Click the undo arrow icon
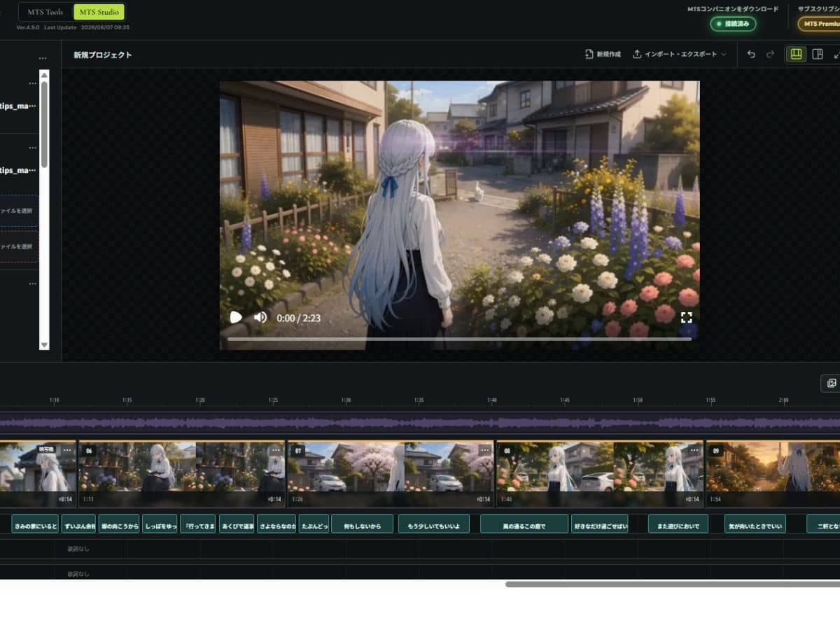 pyautogui.click(x=751, y=54)
